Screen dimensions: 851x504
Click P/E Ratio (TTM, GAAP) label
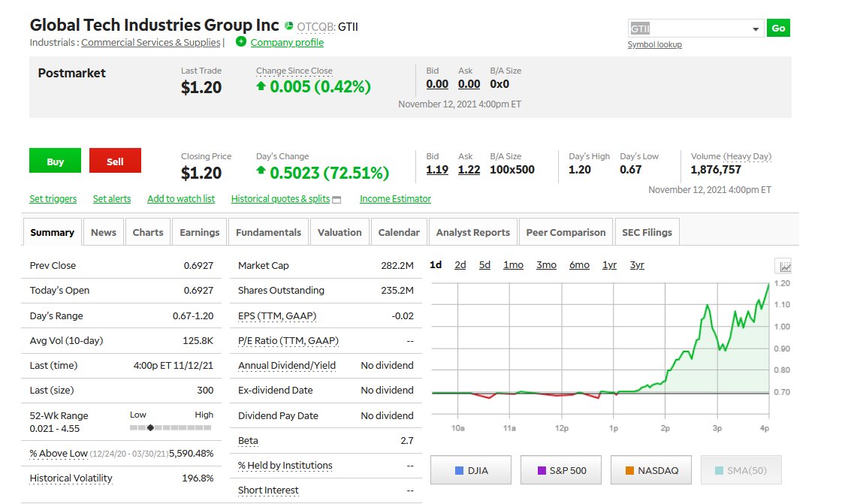288,341
